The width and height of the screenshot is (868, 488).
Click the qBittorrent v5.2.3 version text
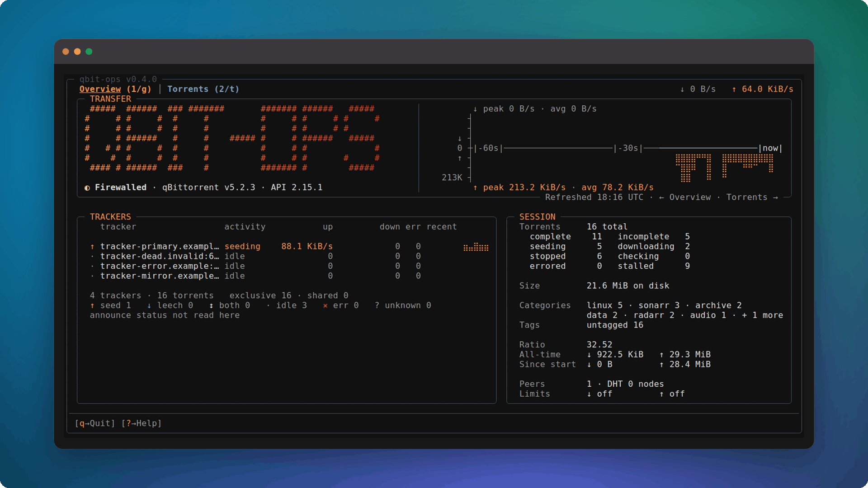click(x=208, y=188)
